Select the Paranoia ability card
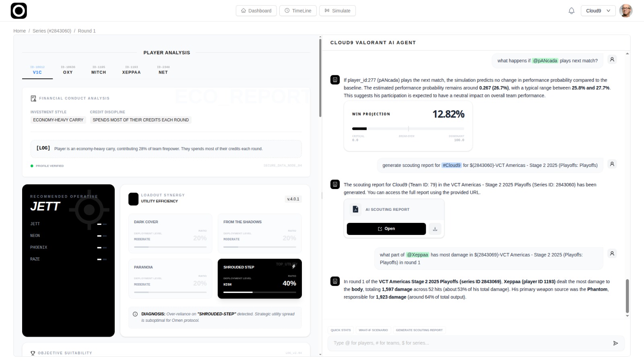The image size is (644, 362). pyautogui.click(x=170, y=279)
